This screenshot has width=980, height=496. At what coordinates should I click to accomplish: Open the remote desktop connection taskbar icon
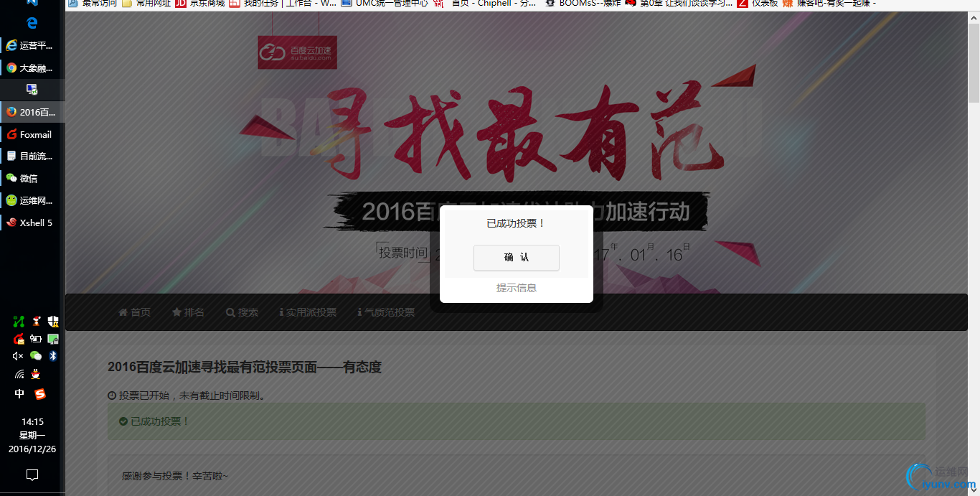[32, 90]
